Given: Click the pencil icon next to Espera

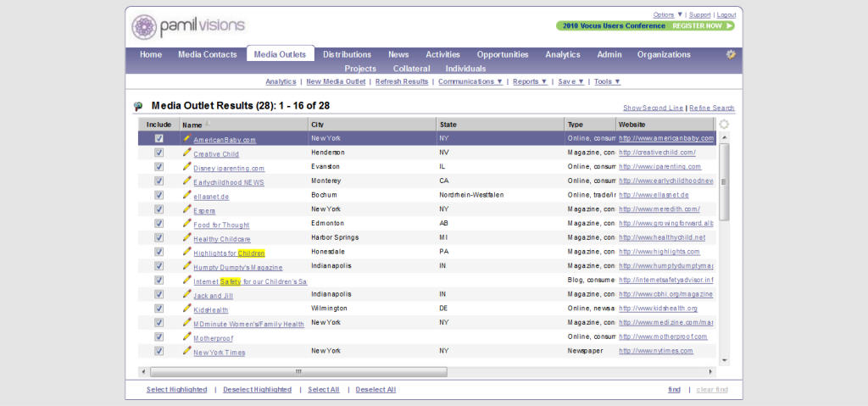Looking at the screenshot, I should (187, 209).
